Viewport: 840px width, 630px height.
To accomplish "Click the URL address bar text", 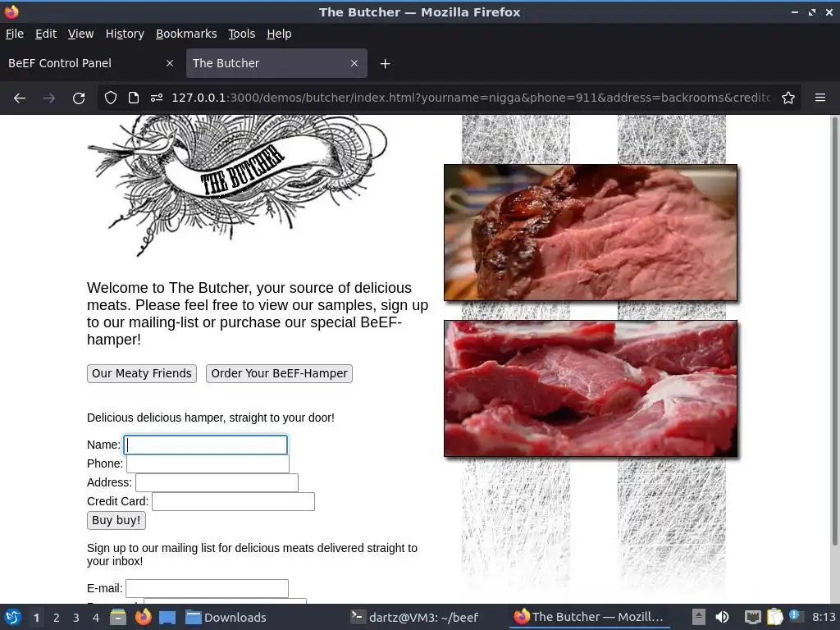I will 472,98.
